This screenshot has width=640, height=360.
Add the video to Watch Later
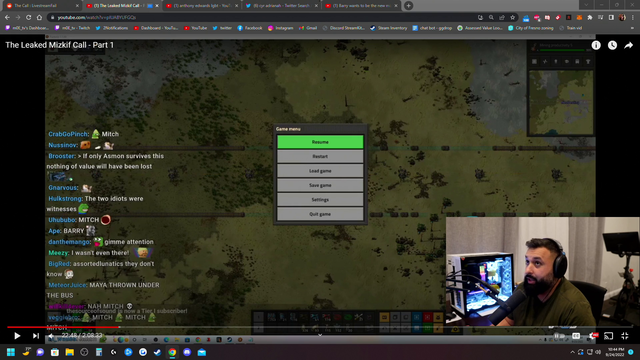tap(612, 45)
